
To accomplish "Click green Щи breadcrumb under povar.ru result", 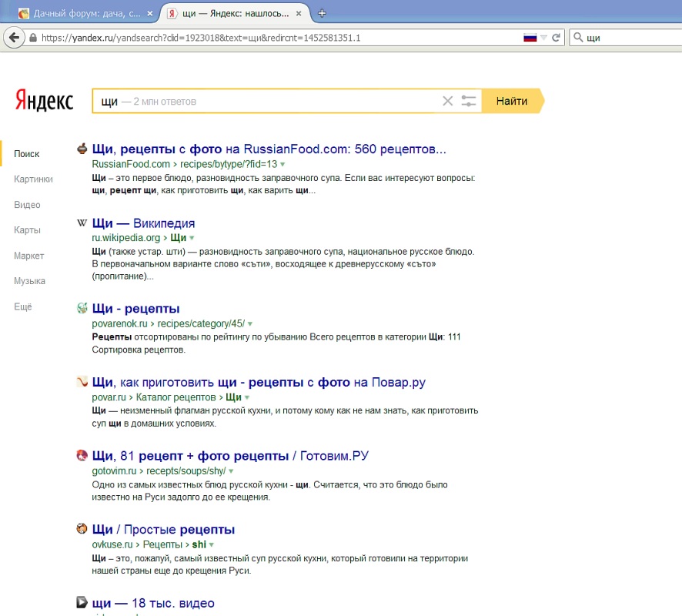I will (x=233, y=397).
